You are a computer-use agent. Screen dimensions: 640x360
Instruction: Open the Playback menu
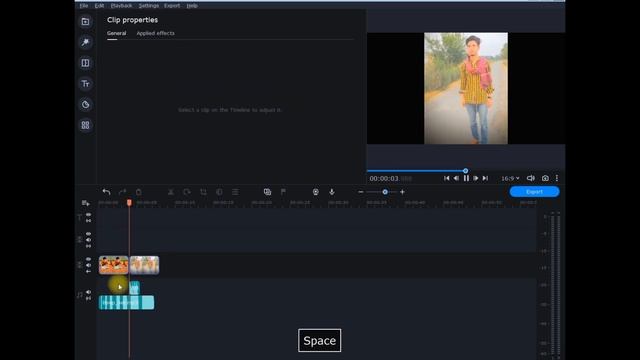tap(121, 6)
